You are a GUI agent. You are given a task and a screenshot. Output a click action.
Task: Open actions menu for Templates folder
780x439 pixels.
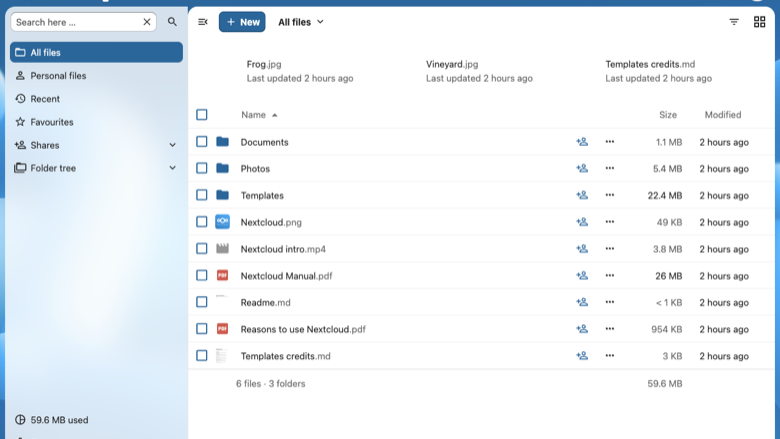pyautogui.click(x=609, y=195)
